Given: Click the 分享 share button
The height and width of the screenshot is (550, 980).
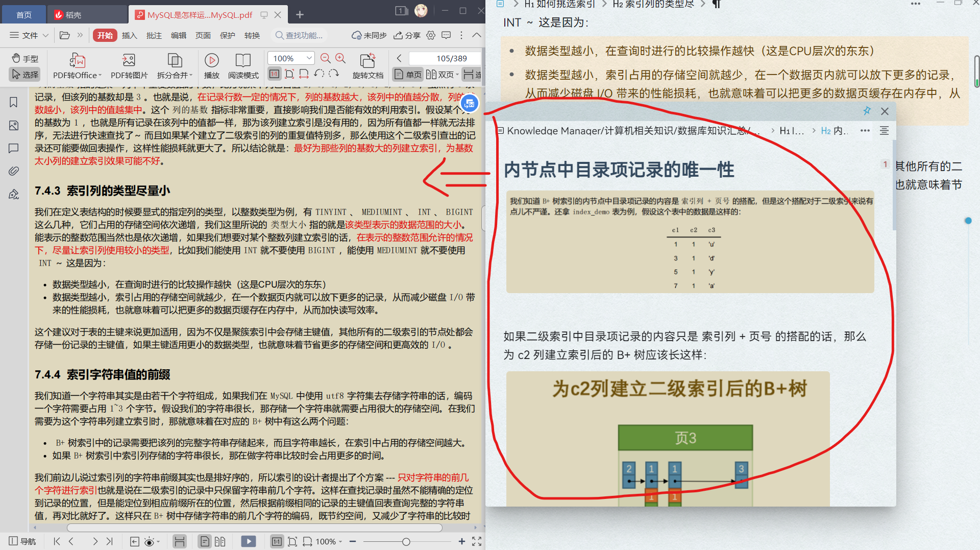Looking at the screenshot, I should [x=407, y=35].
